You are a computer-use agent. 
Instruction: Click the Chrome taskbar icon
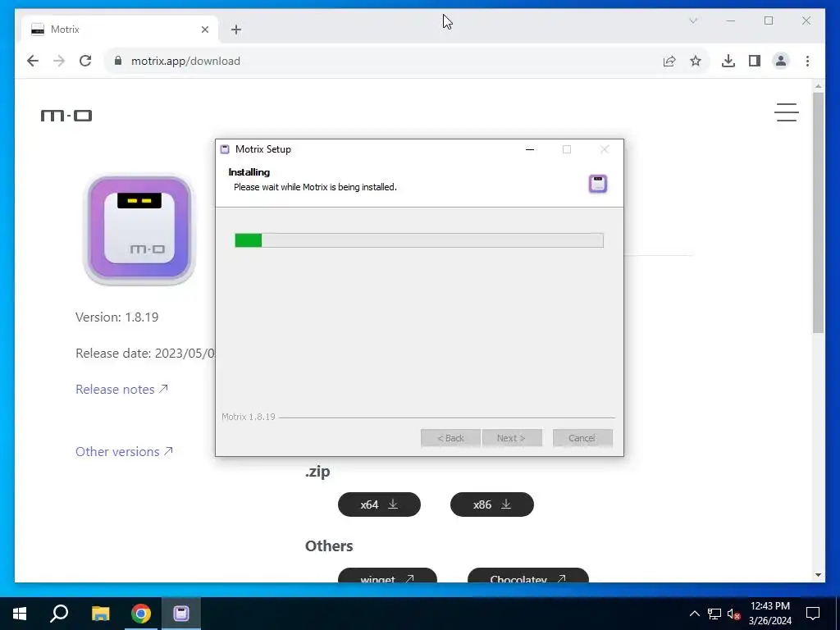[x=141, y=614]
